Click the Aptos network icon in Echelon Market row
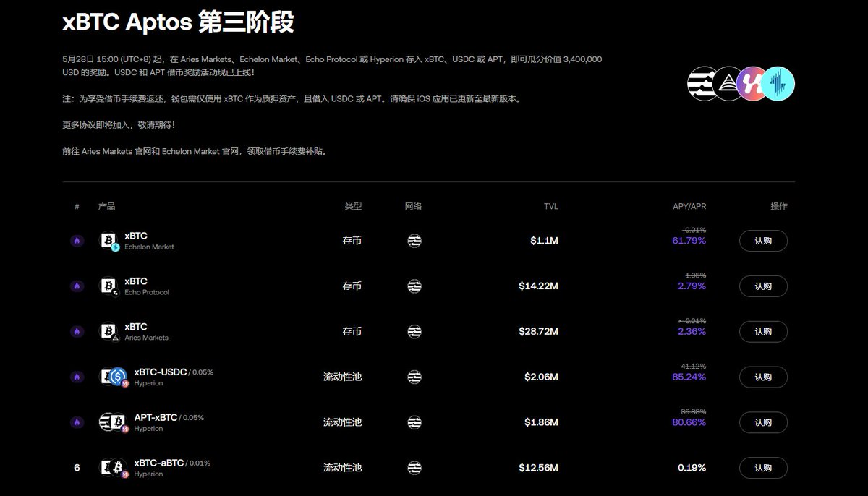868x496 pixels. click(x=414, y=241)
